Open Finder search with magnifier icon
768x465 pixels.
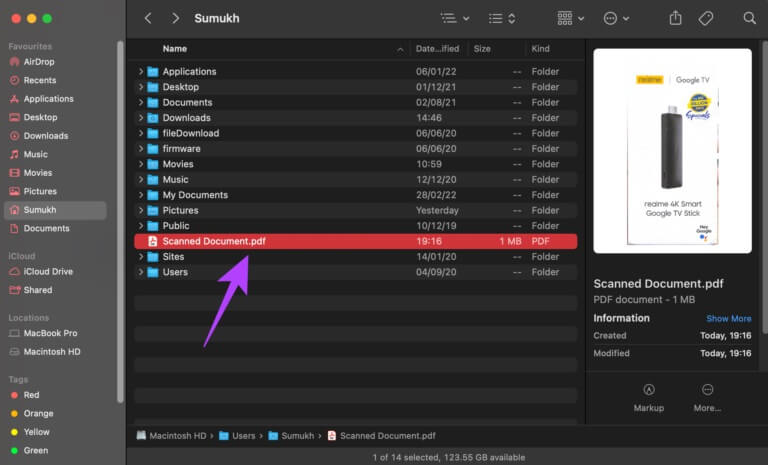749,19
